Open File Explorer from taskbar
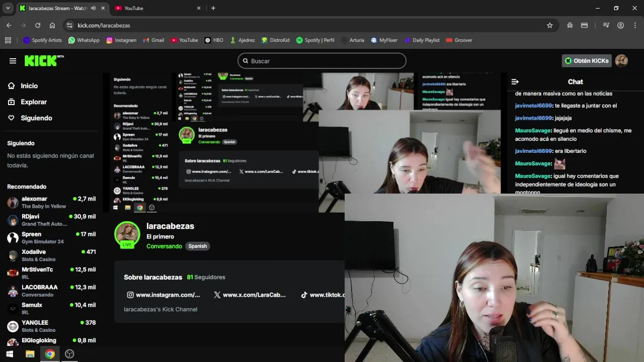Screen dimensions: 644x362 [30, 354]
